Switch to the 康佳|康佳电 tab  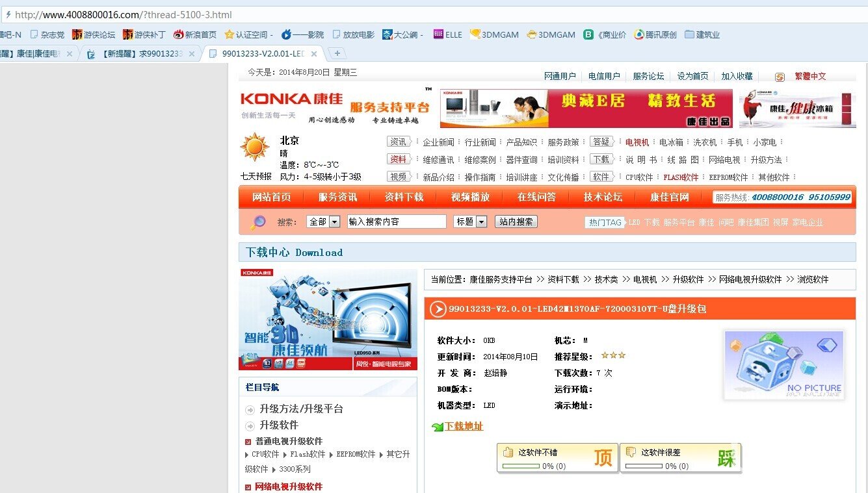[x=34, y=53]
